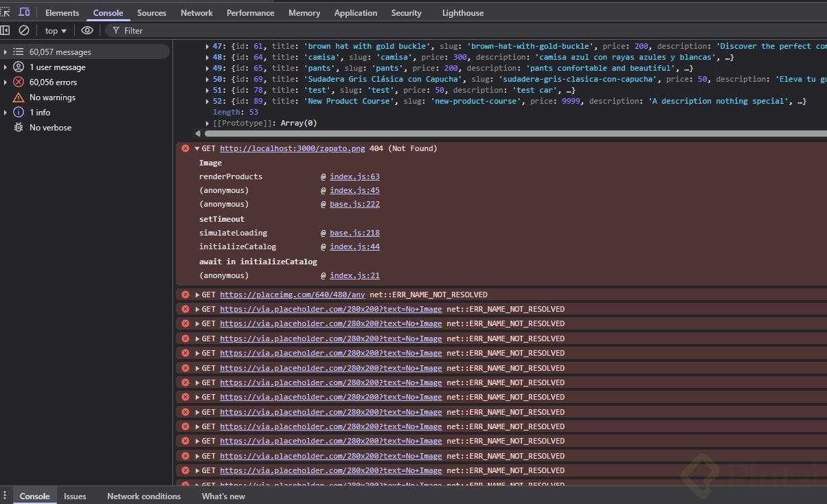The height and width of the screenshot is (504, 827).
Task: Click the warning triangle icon for No warnings
Action: (x=19, y=98)
